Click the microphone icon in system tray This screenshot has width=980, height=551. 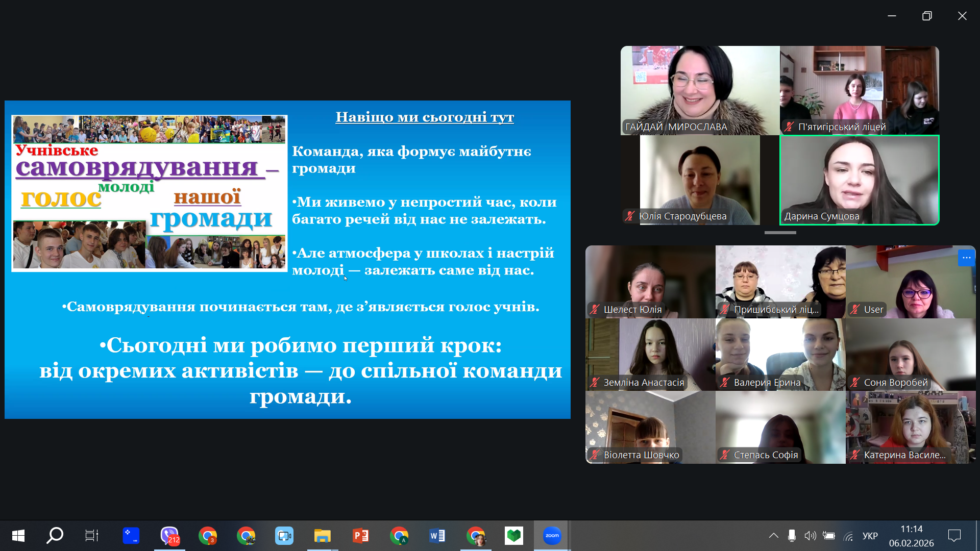[x=792, y=536]
